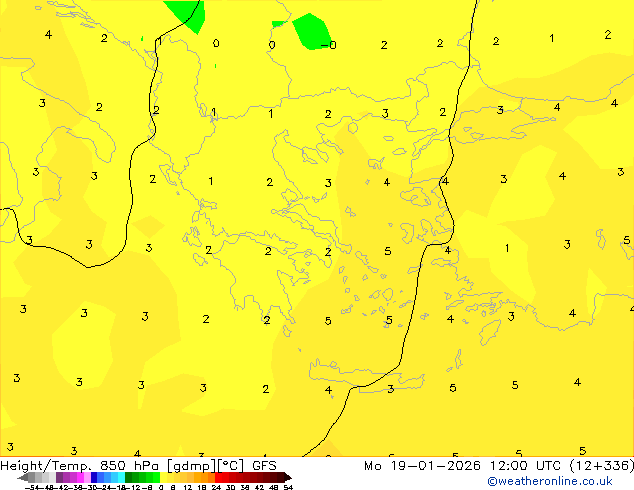The height and width of the screenshot is (490, 634).
Task: Click the cyan legend swatch at -18
Action: click(121, 477)
